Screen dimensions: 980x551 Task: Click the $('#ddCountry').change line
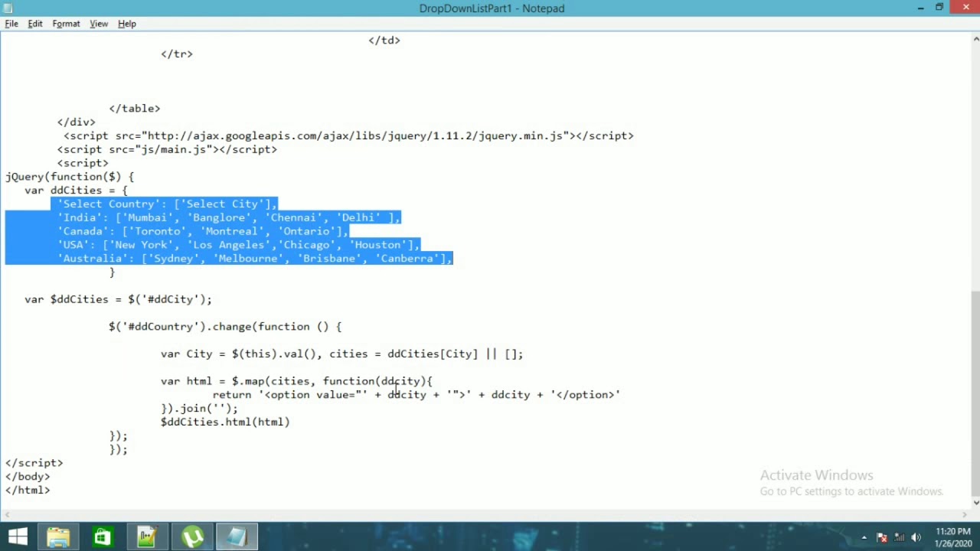click(x=225, y=327)
